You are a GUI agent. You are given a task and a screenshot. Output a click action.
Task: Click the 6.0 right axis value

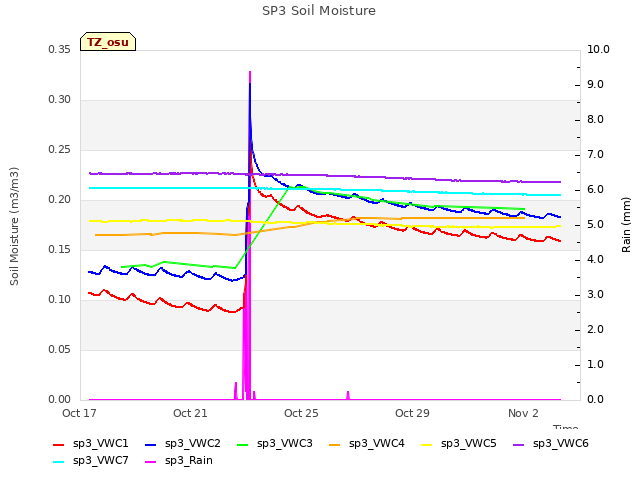(596, 190)
